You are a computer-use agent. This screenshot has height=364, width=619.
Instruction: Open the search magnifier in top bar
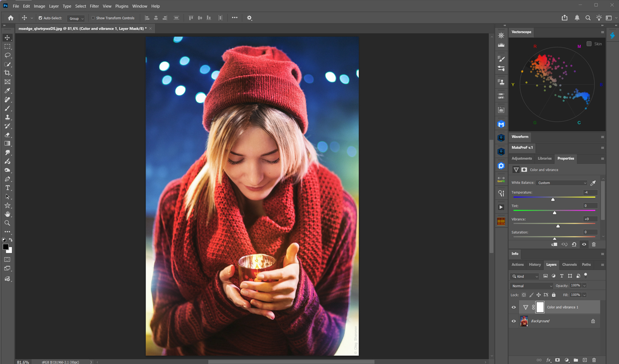pyautogui.click(x=588, y=18)
